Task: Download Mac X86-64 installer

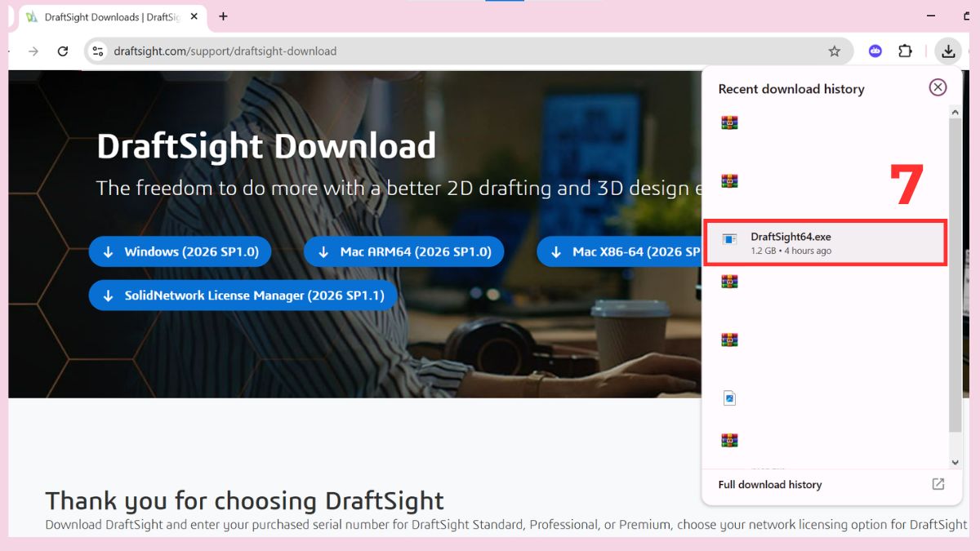Action: (619, 252)
